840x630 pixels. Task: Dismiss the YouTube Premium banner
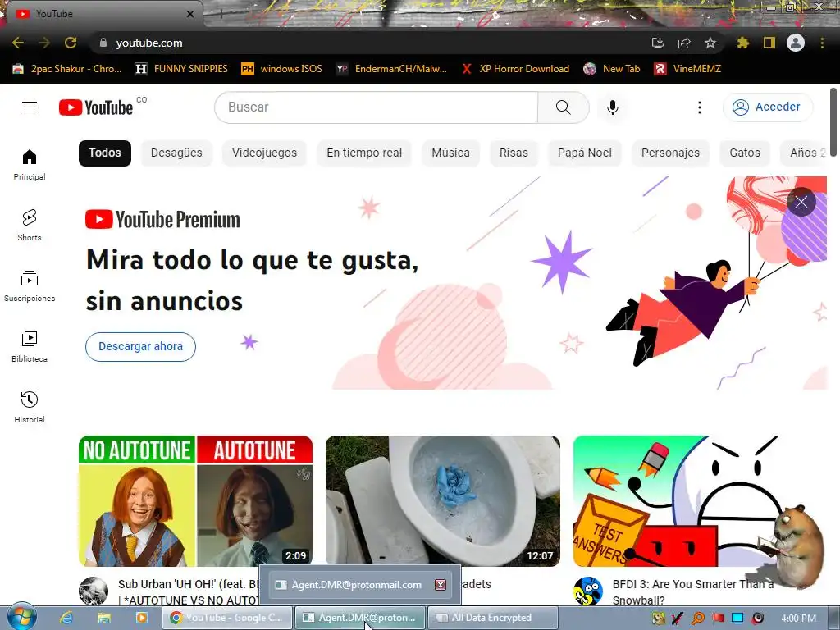[801, 202]
